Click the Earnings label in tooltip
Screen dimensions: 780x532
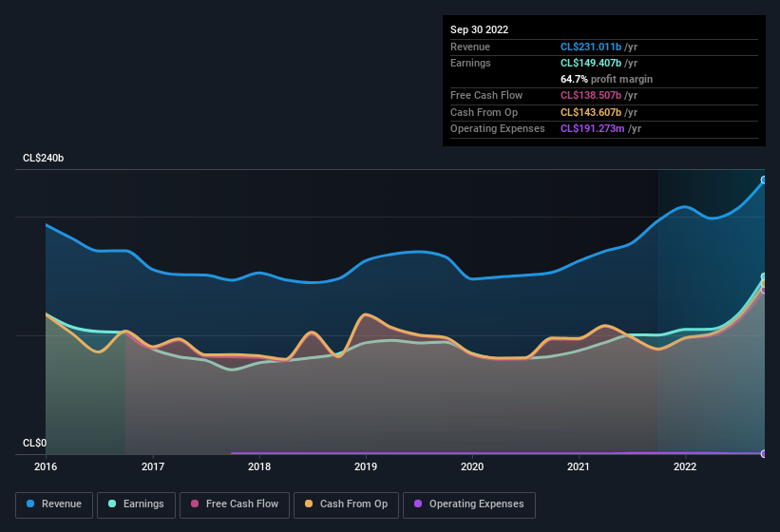[470, 63]
